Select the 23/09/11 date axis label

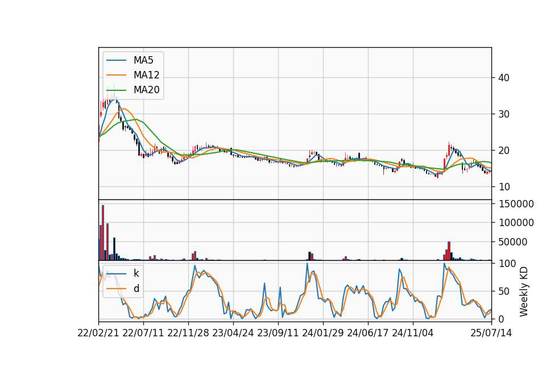[x=278, y=333]
